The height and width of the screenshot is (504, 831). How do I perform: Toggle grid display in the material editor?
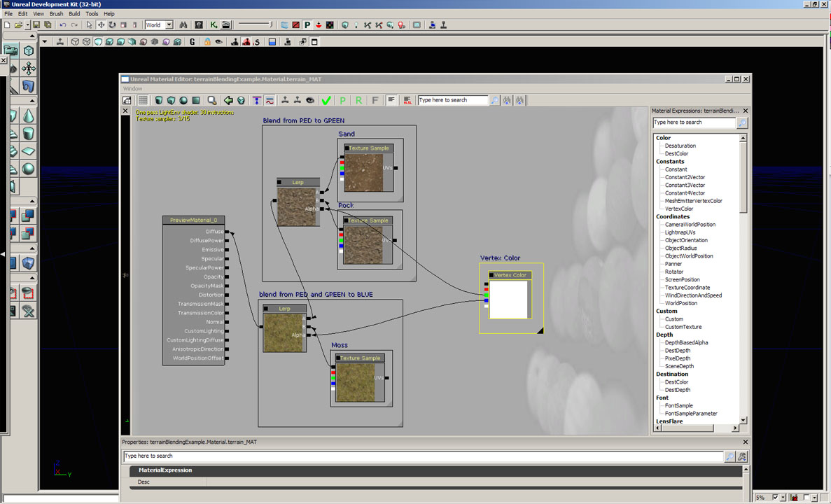(x=143, y=101)
